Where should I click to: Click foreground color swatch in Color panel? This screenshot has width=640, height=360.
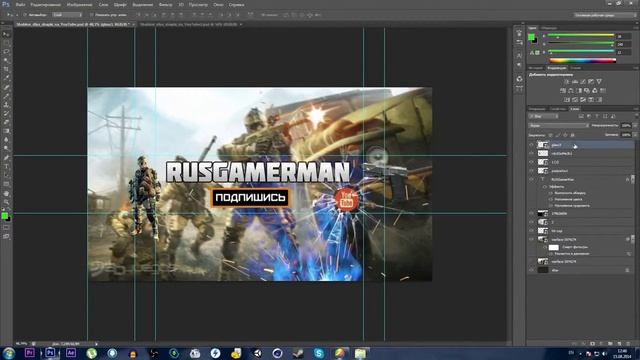531,37
